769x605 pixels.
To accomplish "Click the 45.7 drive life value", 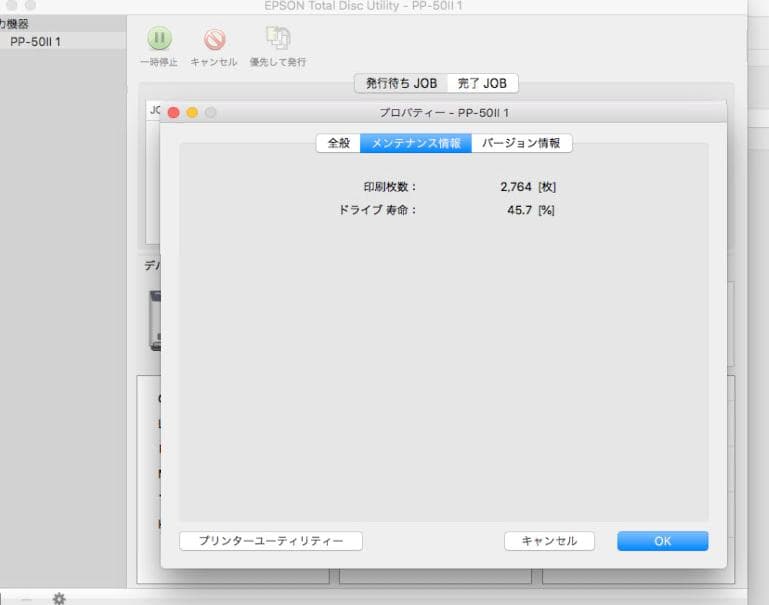I will (x=519, y=210).
